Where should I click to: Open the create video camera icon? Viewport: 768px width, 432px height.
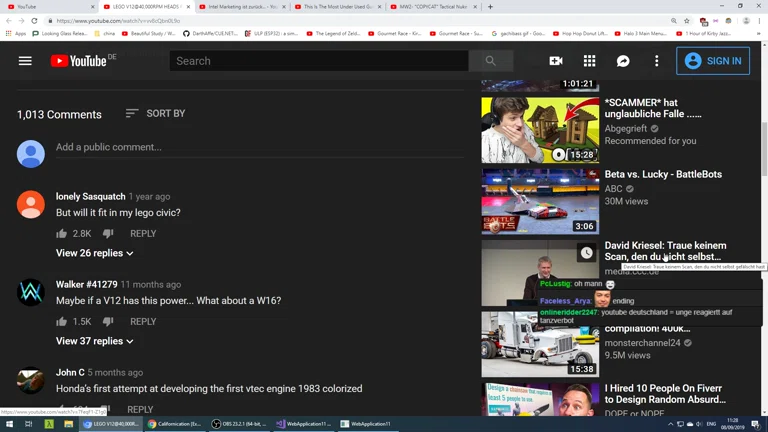[x=556, y=61]
